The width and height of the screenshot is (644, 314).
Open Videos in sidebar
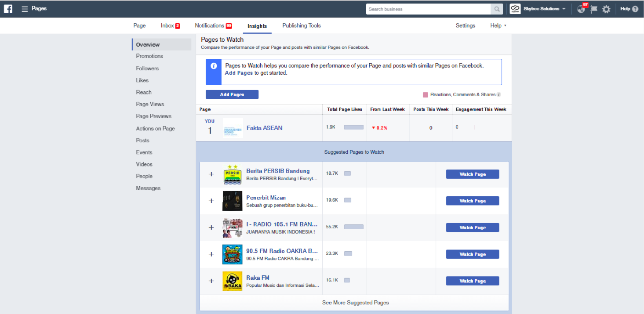click(144, 164)
